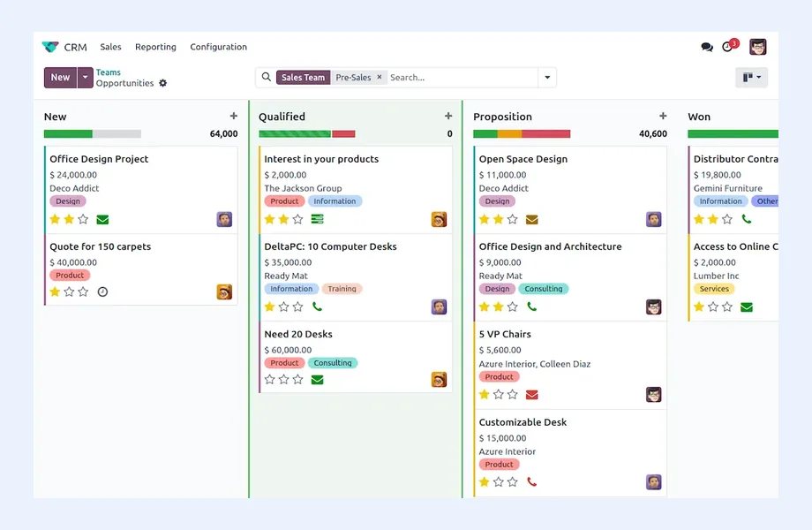Follow the Teams breadcrumb link

[109, 72]
